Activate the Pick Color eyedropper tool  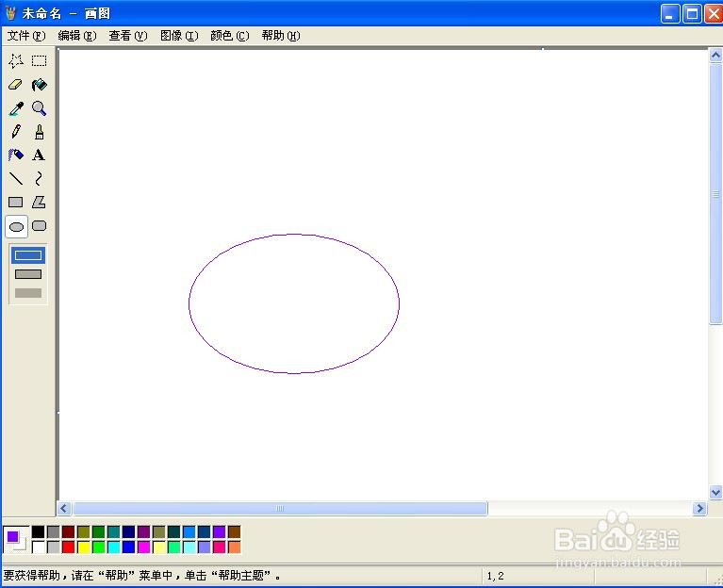pos(16,108)
